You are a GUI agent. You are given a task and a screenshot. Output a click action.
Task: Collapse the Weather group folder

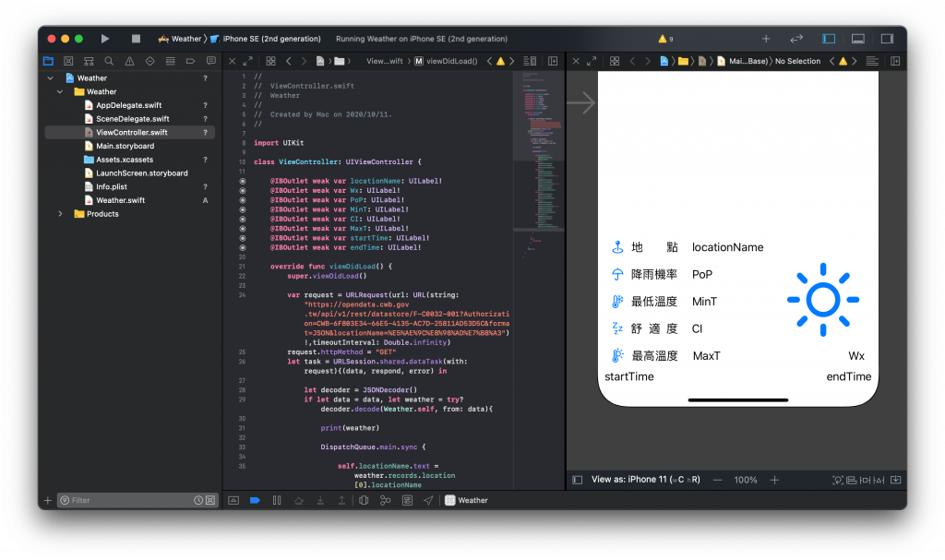(60, 91)
